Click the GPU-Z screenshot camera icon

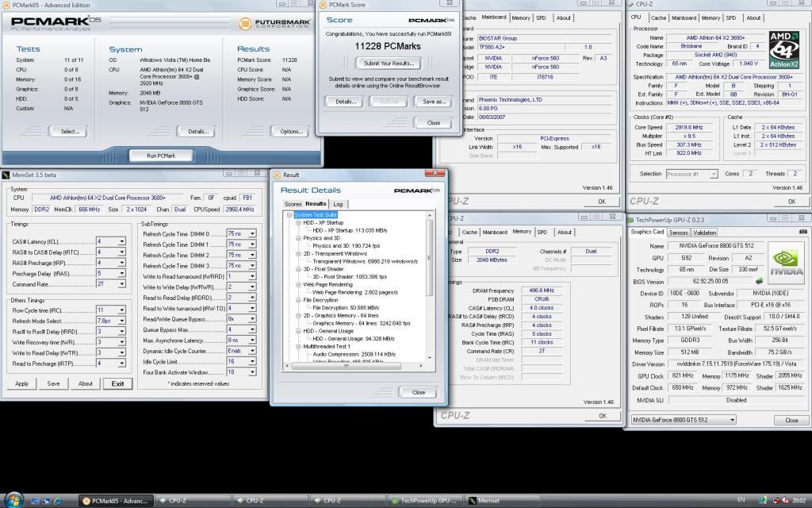[802, 232]
